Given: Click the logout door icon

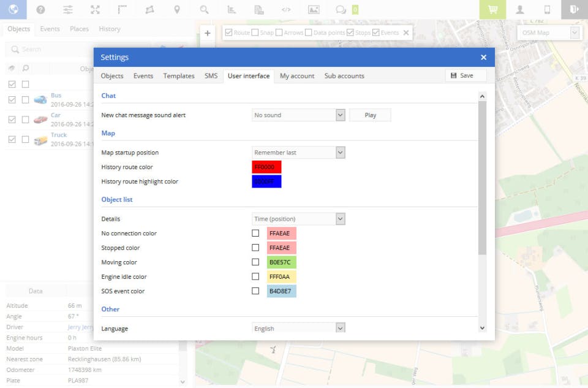Looking at the screenshot, I should [x=574, y=9].
